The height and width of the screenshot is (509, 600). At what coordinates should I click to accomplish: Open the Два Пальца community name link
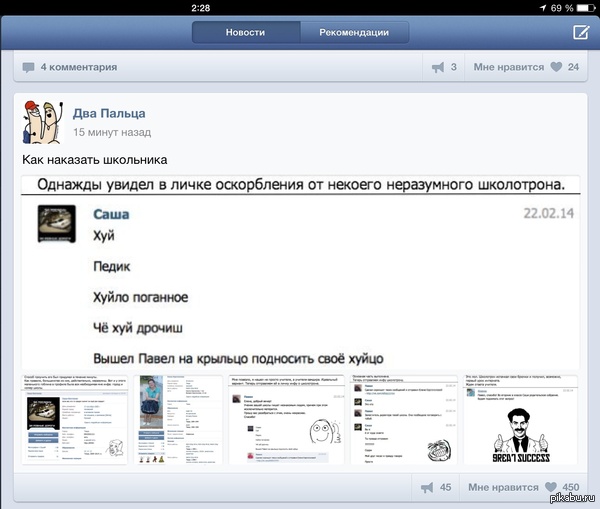(109, 113)
